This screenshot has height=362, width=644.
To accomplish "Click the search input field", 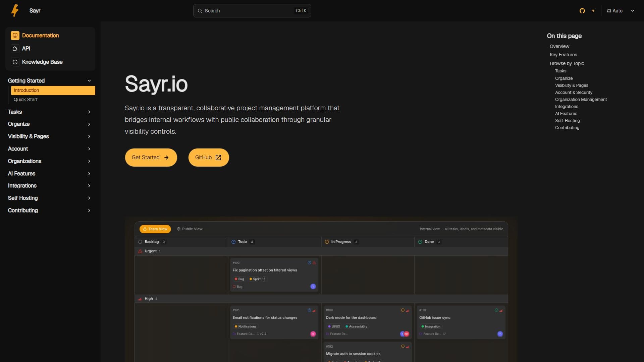I will pos(252,11).
